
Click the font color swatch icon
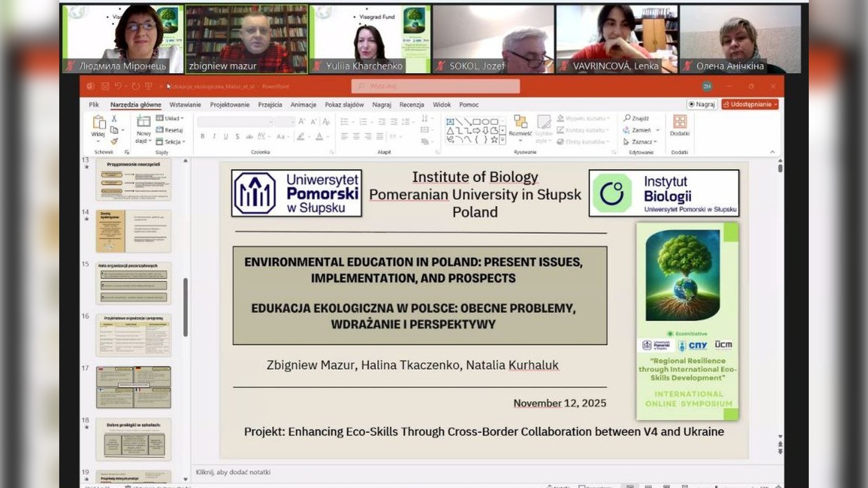(x=319, y=136)
